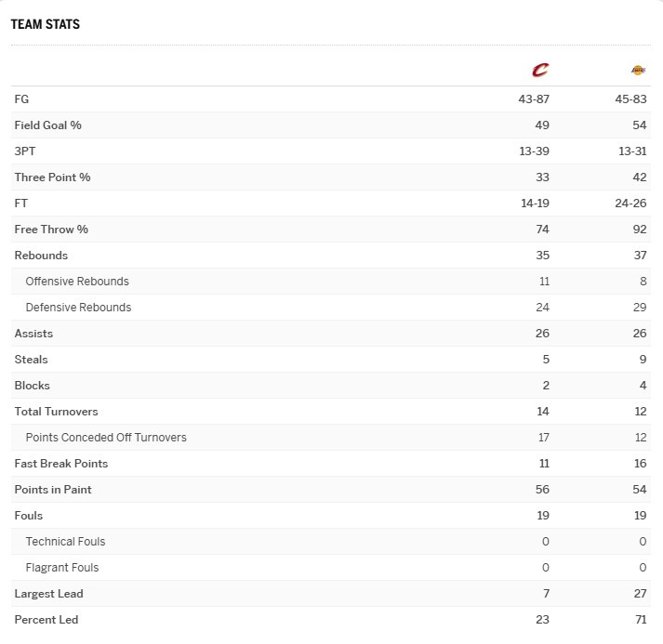Click the Offensive Rebounds sub-row label
The height and width of the screenshot is (644, 663).
[77, 282]
